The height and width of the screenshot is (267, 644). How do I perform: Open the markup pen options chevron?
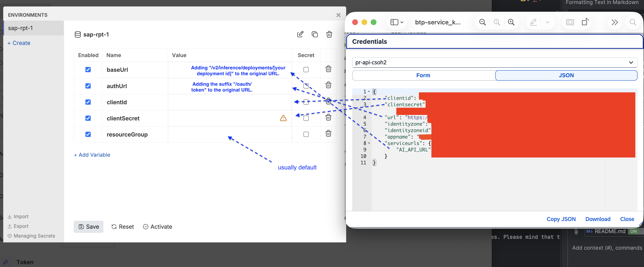(547, 22)
